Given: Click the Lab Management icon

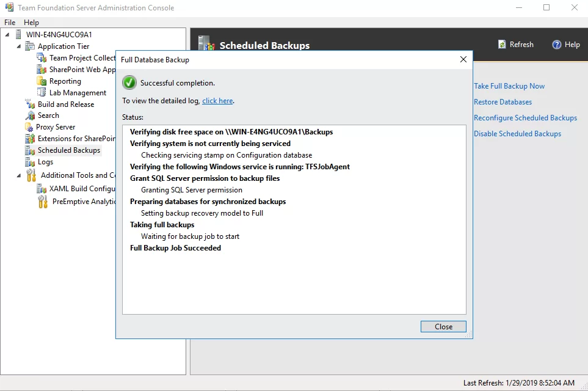Looking at the screenshot, I should coord(42,93).
